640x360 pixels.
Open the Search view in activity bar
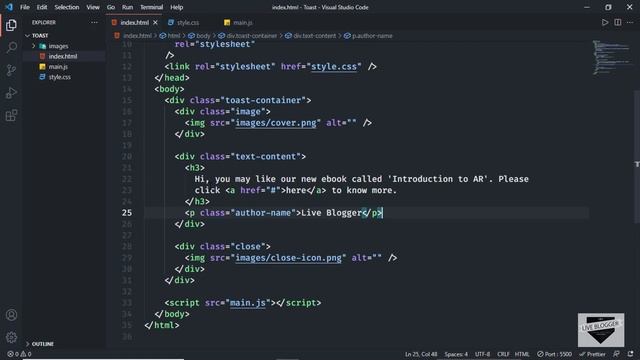(11, 47)
